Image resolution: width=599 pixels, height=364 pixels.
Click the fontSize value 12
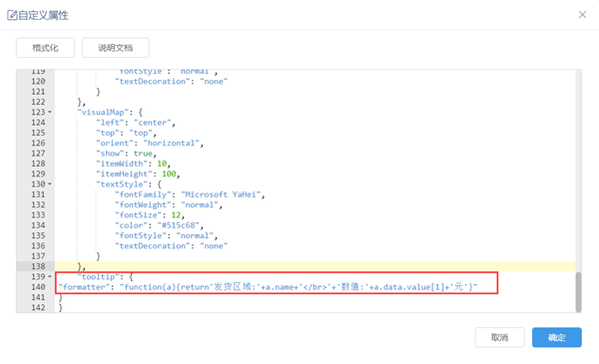176,215
